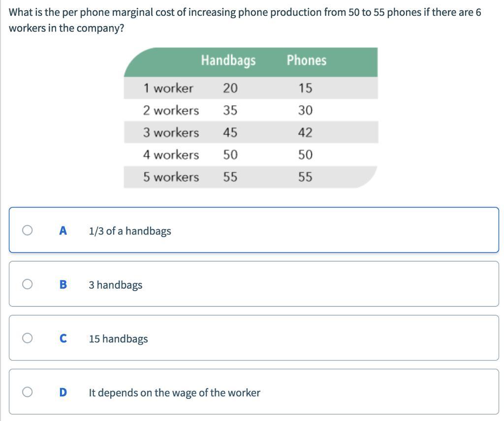
Task: Pick 'It depends on the wage of the worker'
Action: [175, 393]
